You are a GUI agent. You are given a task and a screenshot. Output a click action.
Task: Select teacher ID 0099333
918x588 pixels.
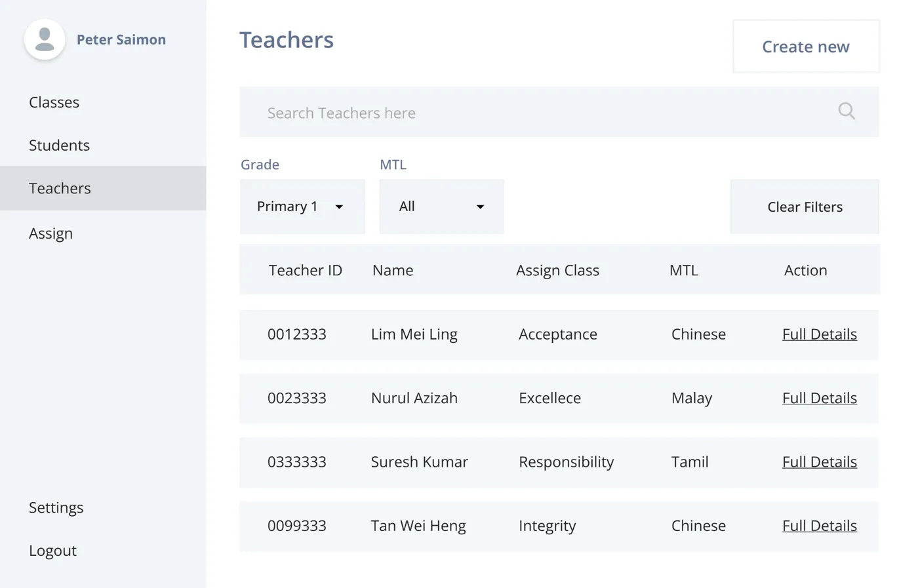(296, 526)
